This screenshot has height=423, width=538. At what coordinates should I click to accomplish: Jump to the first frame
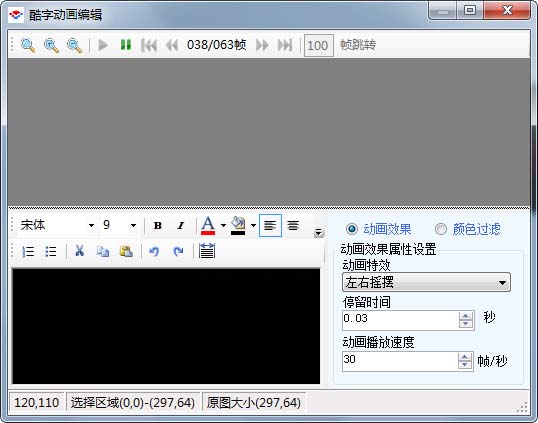coord(149,45)
